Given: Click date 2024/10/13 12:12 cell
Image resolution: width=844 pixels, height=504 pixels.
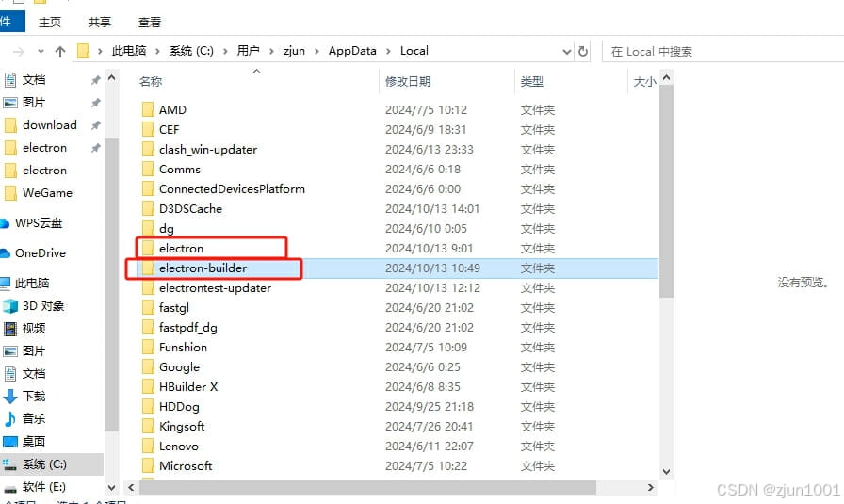Looking at the screenshot, I should pyautogui.click(x=432, y=288).
